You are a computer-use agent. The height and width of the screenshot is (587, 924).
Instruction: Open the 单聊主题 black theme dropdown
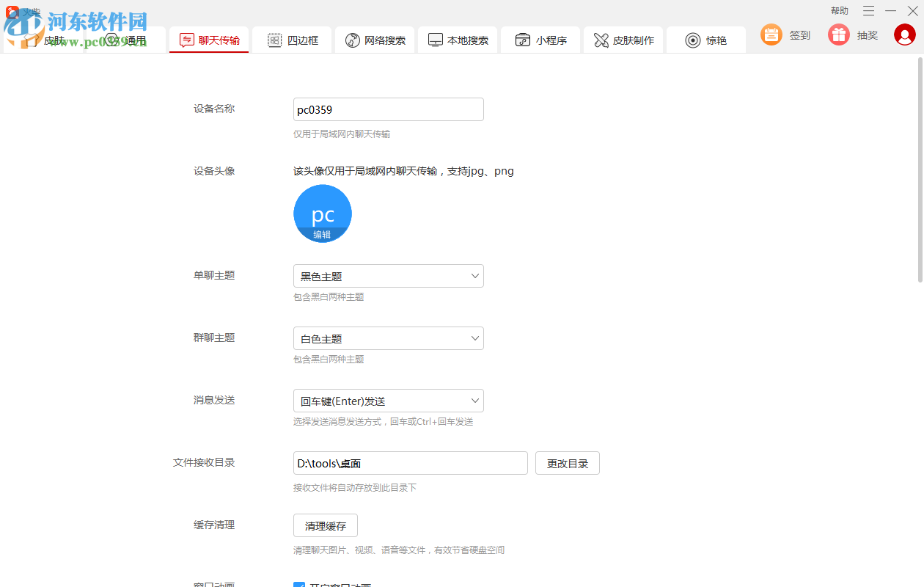tap(388, 275)
